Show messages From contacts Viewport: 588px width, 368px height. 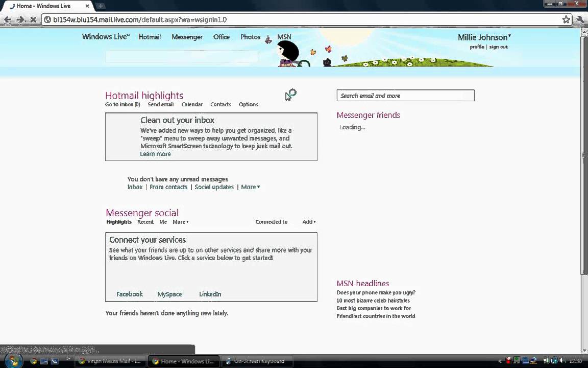pos(168,187)
